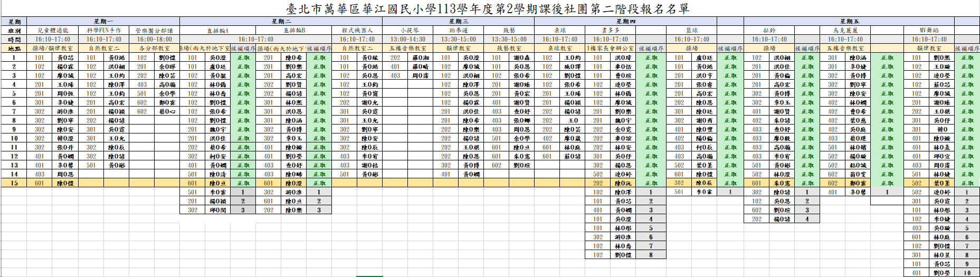Click the MV舞蹈 class header cell

click(x=929, y=31)
